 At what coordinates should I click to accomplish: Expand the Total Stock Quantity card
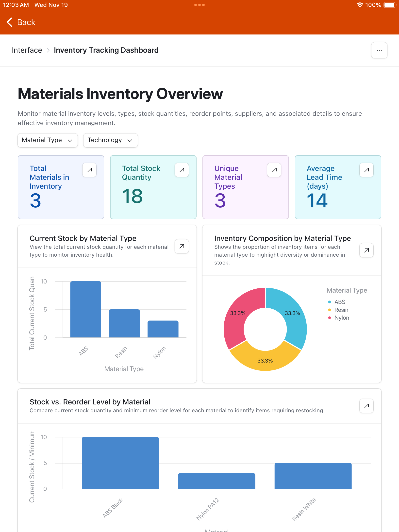(182, 170)
